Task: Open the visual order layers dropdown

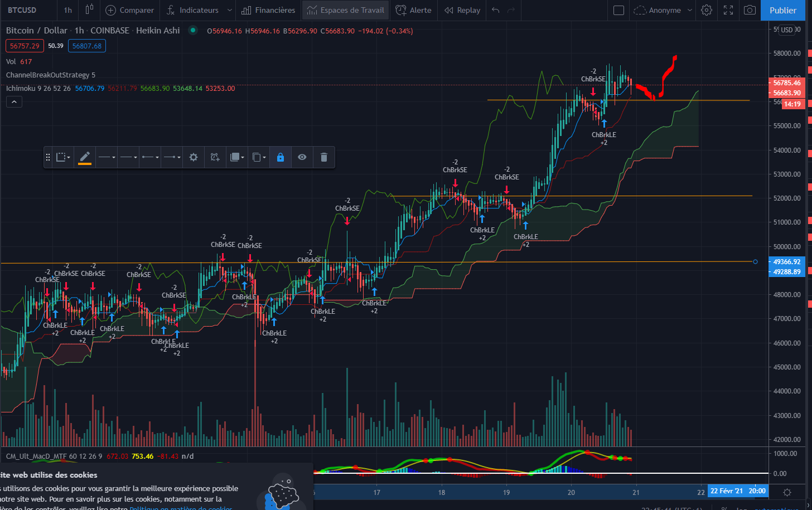Action: coord(237,157)
